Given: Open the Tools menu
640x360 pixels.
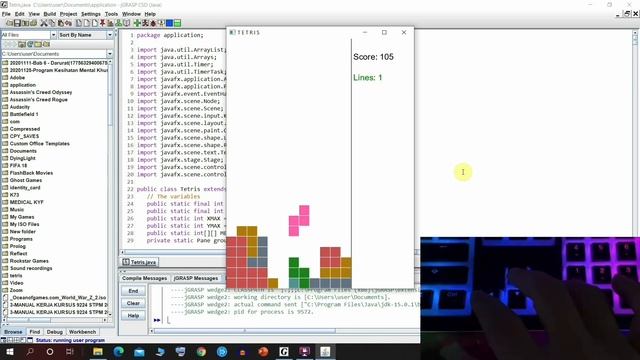Looking at the screenshot, I should coord(111,14).
